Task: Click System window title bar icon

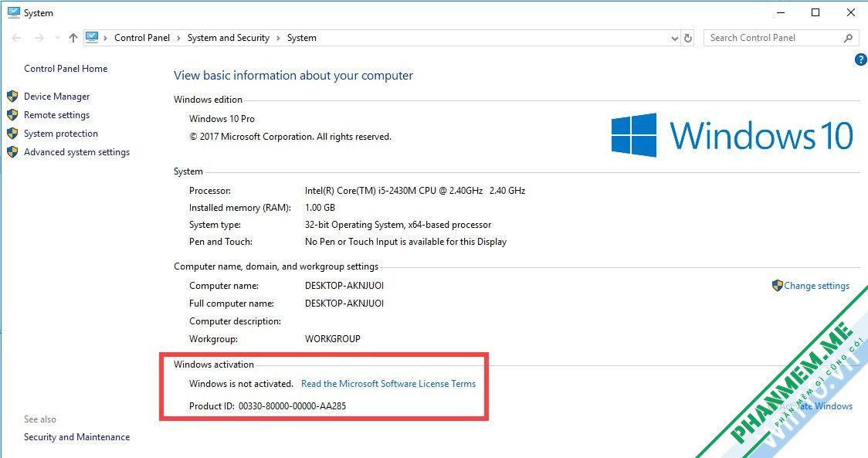Action: click(14, 12)
